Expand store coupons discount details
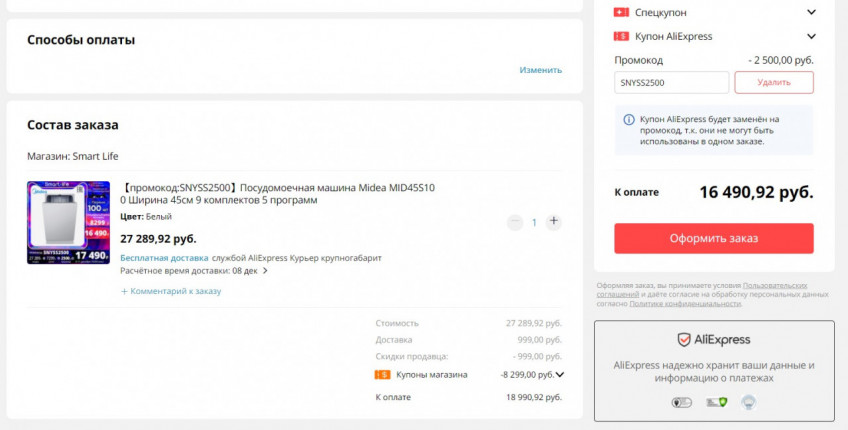The width and height of the screenshot is (848, 430). 560,375
